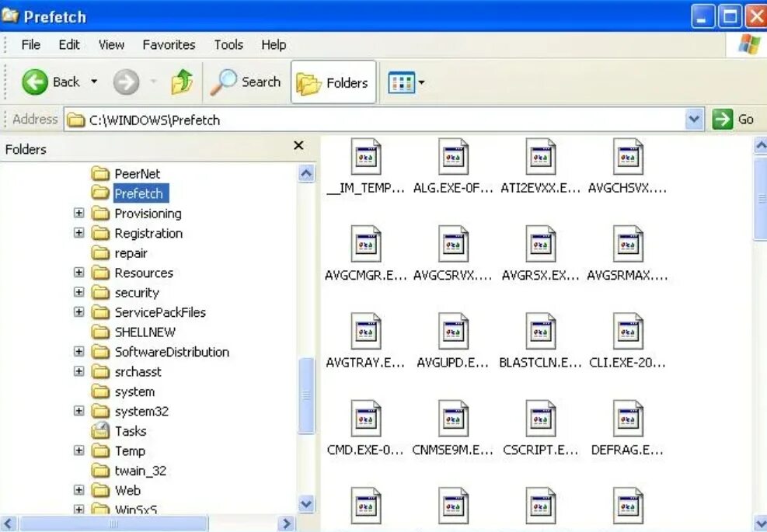
Task: Select the CMD.EXE-0 prefetch file icon
Action: [x=366, y=419]
